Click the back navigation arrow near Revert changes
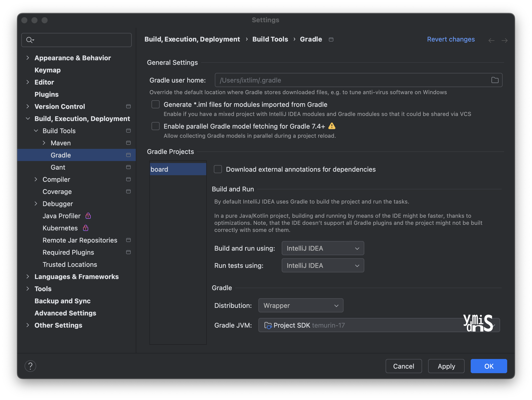The image size is (532, 400). (491, 40)
